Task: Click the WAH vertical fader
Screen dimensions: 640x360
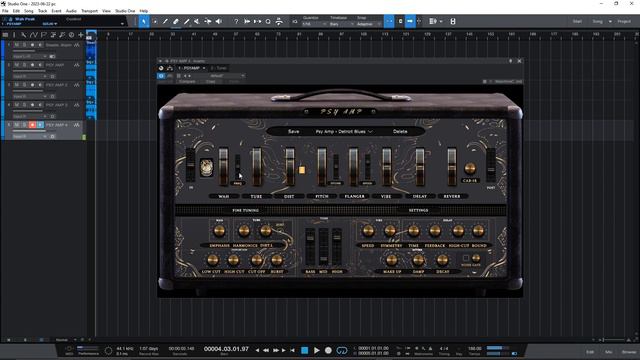Action: point(223,167)
